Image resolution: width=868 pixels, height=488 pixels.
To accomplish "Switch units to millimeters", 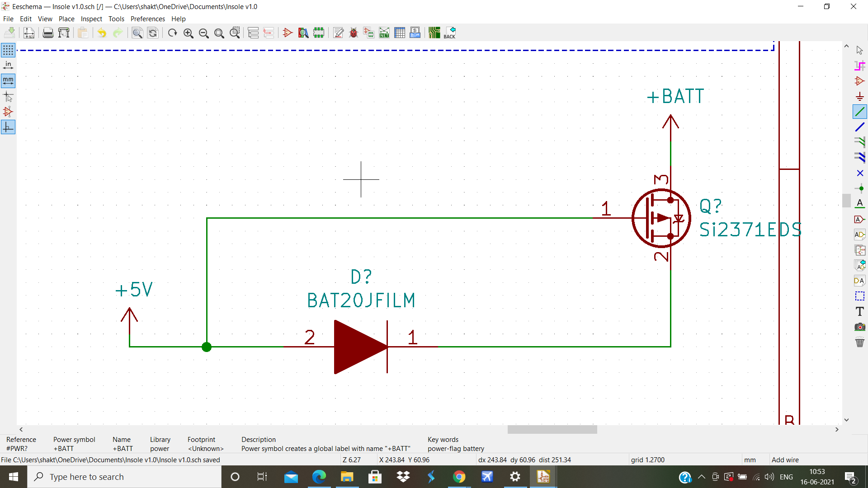I will [x=8, y=81].
